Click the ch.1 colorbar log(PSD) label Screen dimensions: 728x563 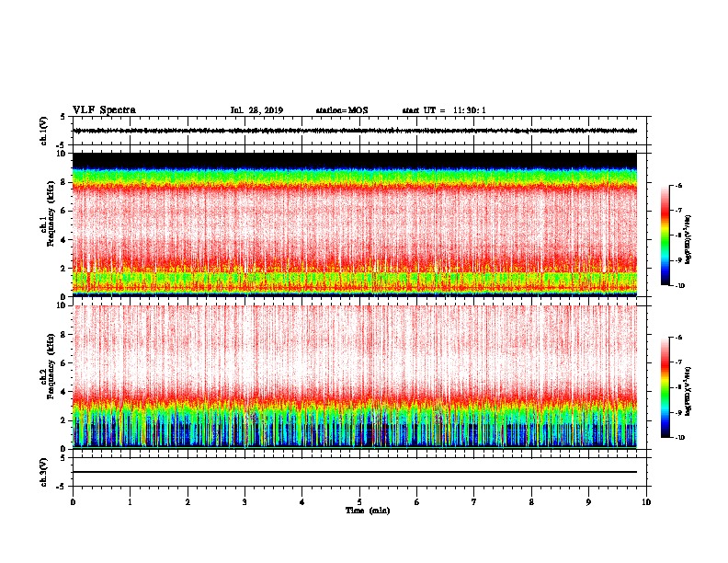[688, 239]
